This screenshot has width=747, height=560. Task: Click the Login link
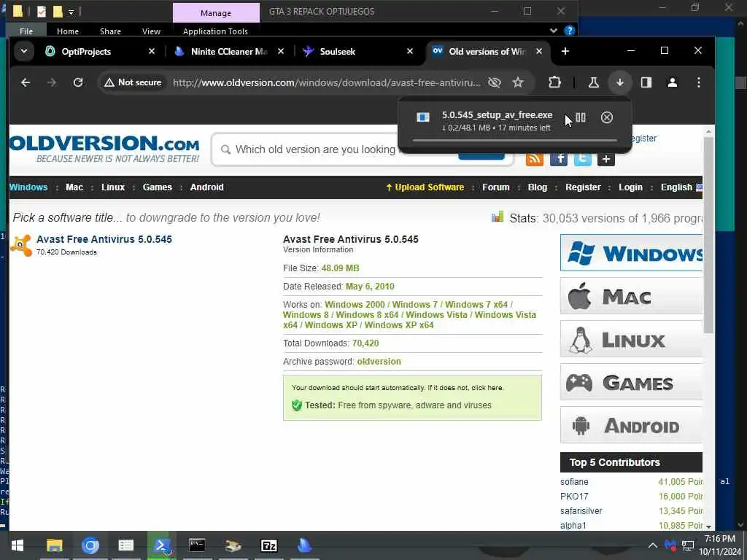click(x=630, y=187)
